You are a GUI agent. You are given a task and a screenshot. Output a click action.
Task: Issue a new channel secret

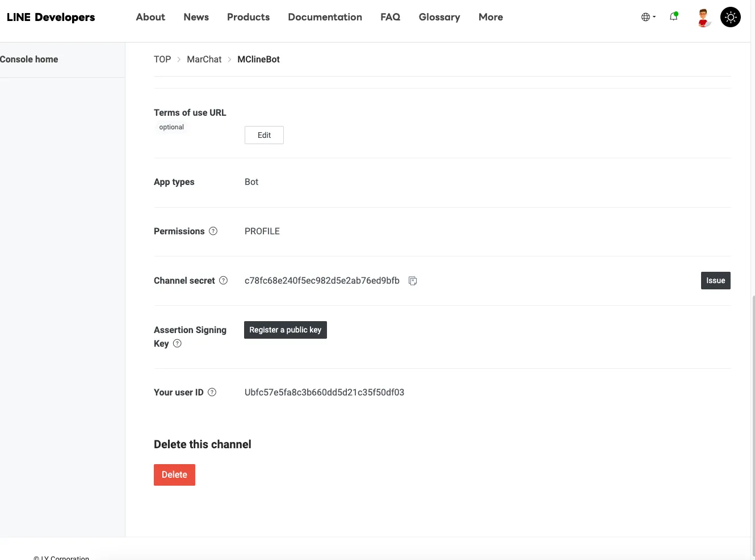coord(715,280)
